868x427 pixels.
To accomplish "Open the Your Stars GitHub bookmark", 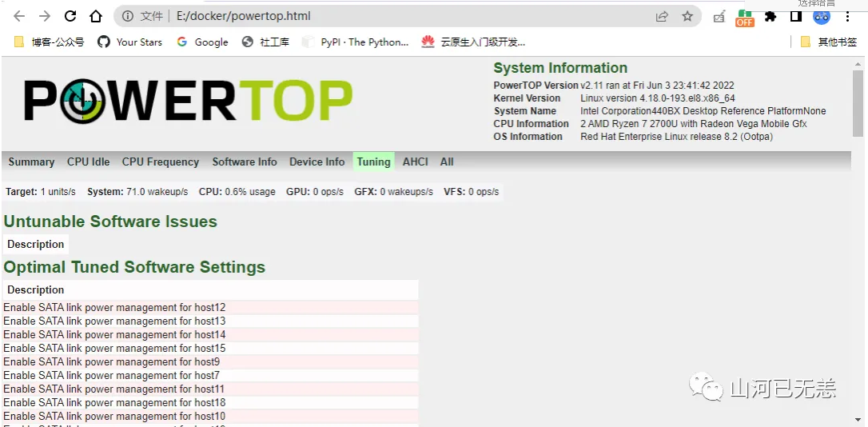I will [129, 42].
